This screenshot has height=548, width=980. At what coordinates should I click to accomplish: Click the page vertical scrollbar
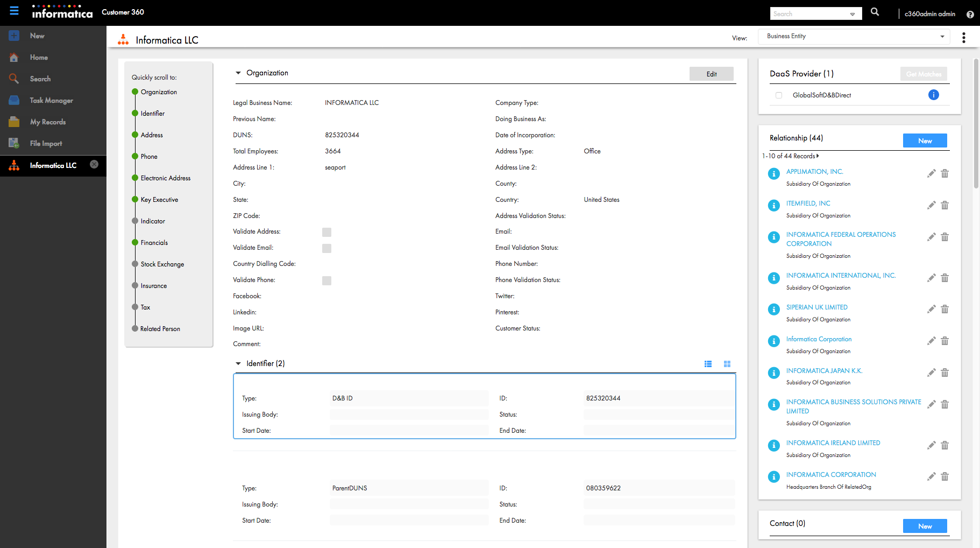pyautogui.click(x=976, y=124)
